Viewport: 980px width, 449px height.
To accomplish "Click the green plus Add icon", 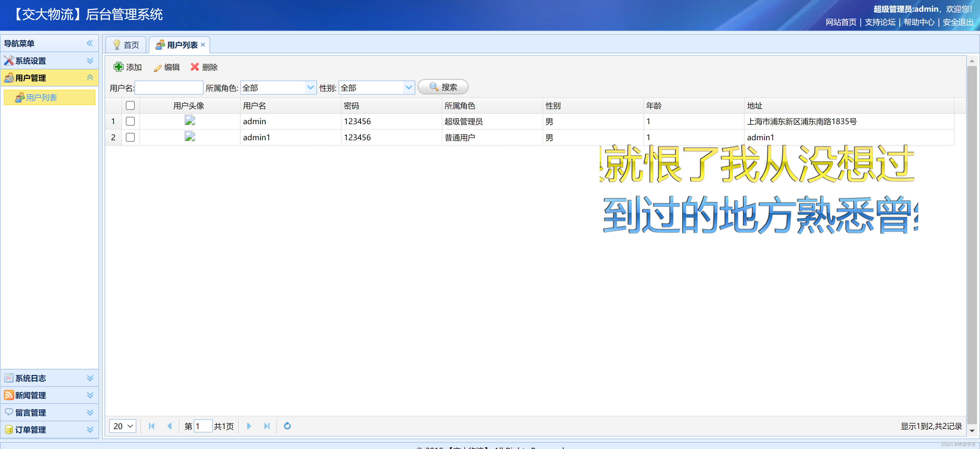I will pos(118,67).
